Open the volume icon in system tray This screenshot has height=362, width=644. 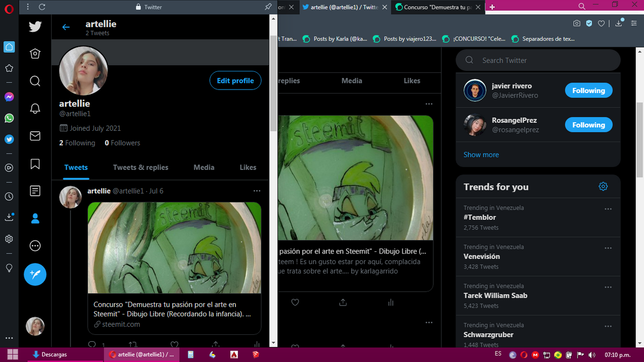pos(592,354)
